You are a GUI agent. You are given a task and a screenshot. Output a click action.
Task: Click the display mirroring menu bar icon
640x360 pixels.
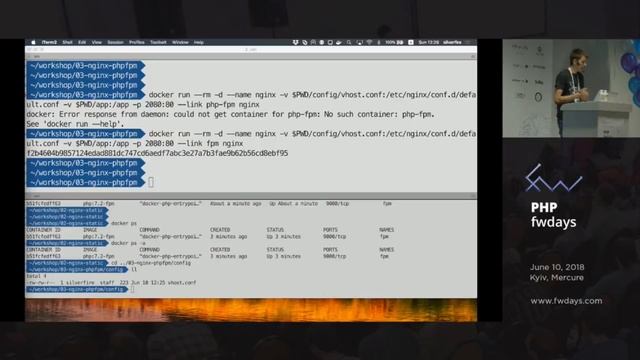coord(360,42)
